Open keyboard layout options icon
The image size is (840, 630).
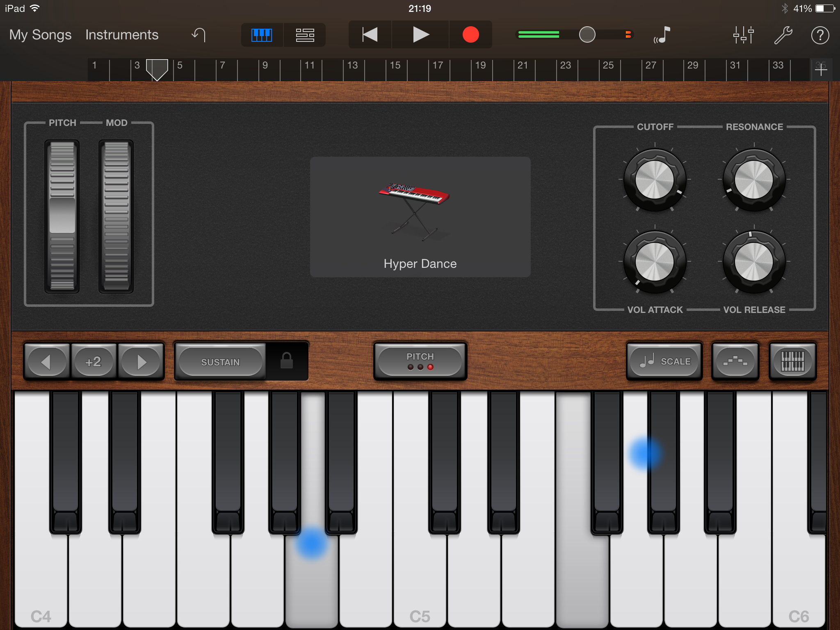(x=792, y=361)
